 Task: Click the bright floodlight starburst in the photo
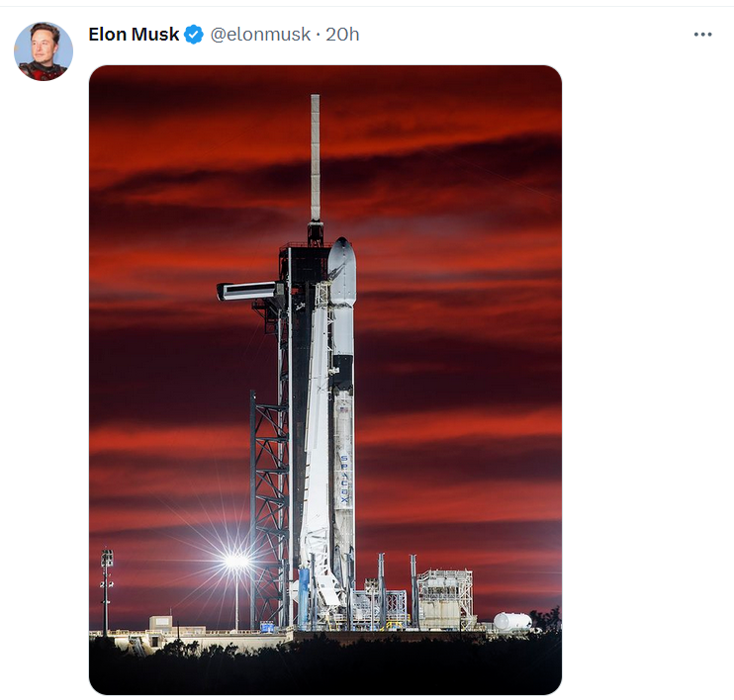coord(235,562)
